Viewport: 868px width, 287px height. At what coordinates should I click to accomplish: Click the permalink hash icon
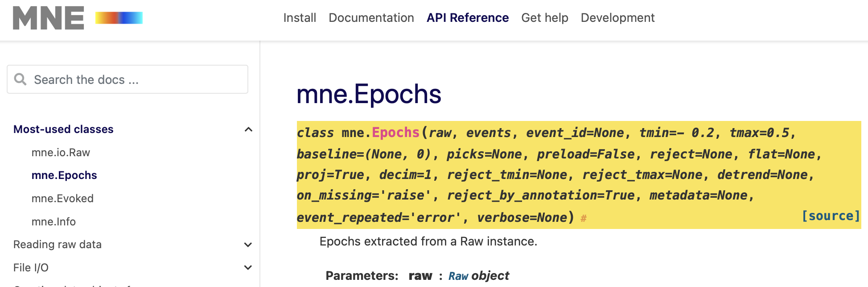[583, 218]
